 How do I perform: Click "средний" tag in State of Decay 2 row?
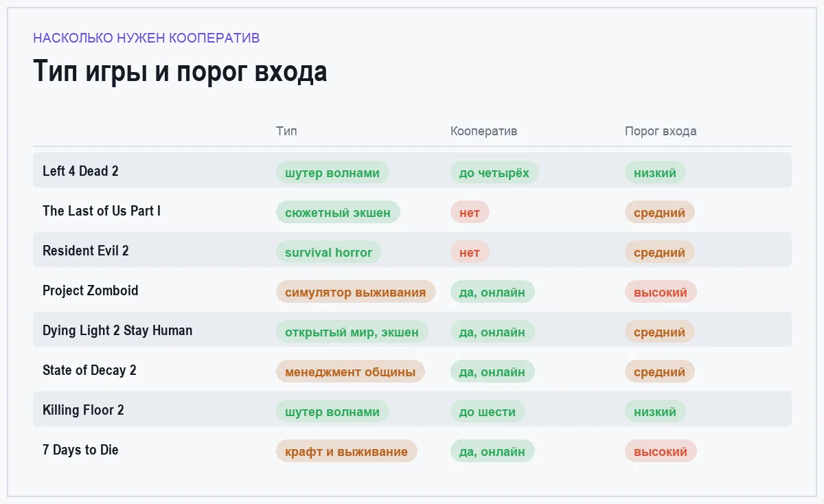point(660,372)
